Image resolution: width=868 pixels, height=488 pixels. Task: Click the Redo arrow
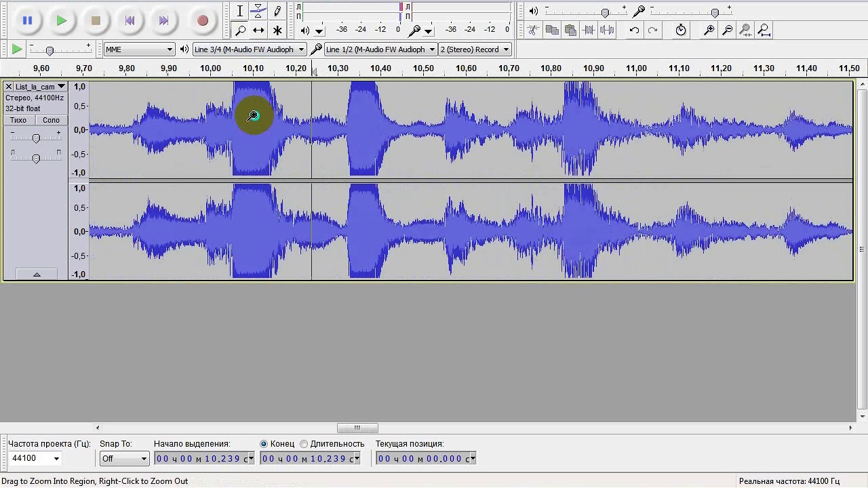click(652, 30)
